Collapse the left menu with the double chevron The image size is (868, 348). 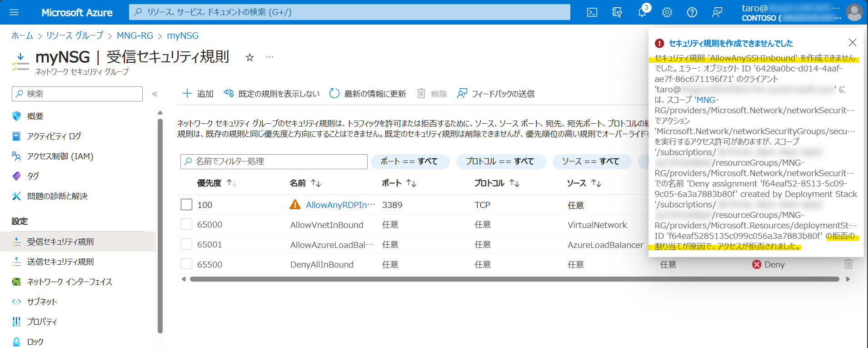(x=155, y=94)
